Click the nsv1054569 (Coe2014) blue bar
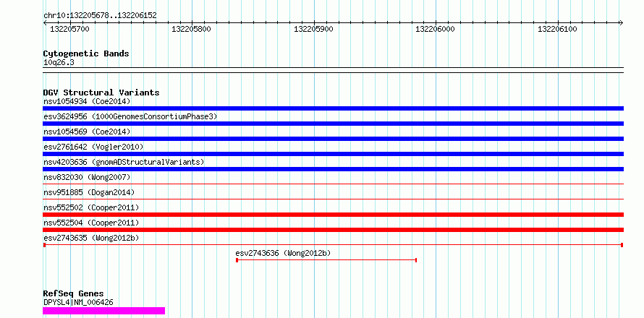644x318 pixels. point(333,139)
